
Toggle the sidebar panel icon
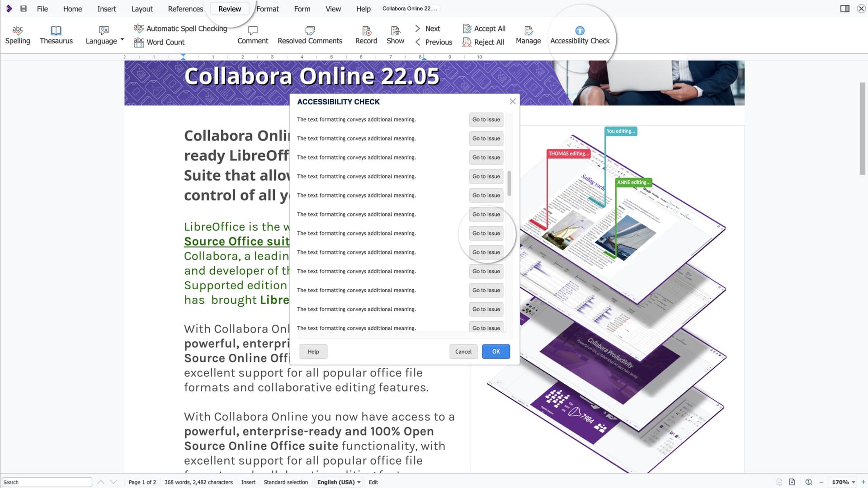pyautogui.click(x=845, y=9)
